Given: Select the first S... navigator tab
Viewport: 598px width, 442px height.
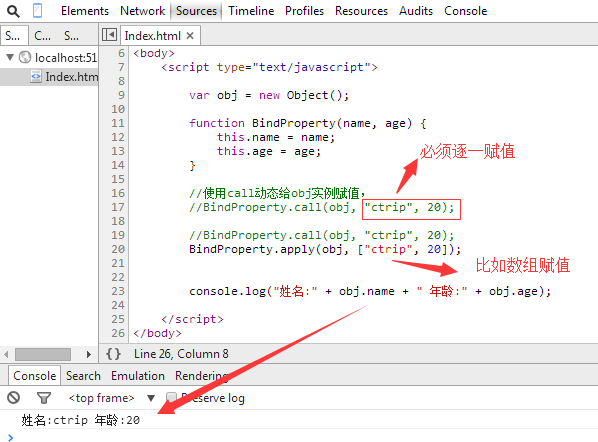Looking at the screenshot, I should (14, 36).
